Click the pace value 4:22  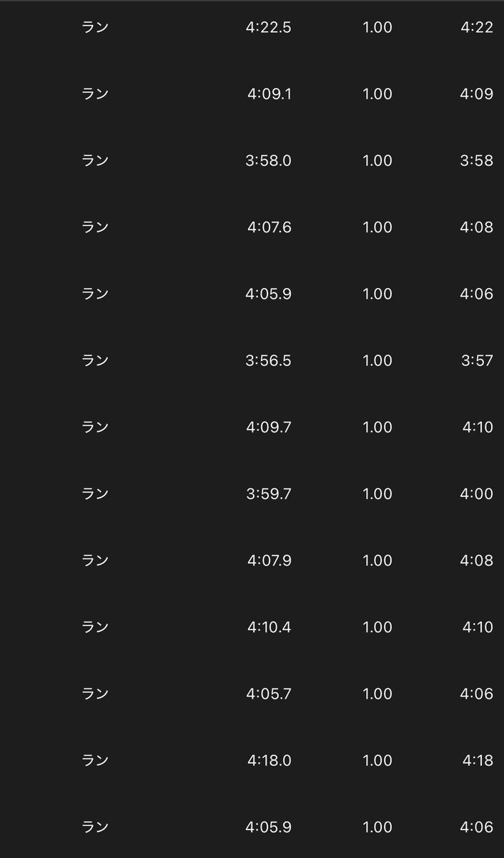click(477, 27)
